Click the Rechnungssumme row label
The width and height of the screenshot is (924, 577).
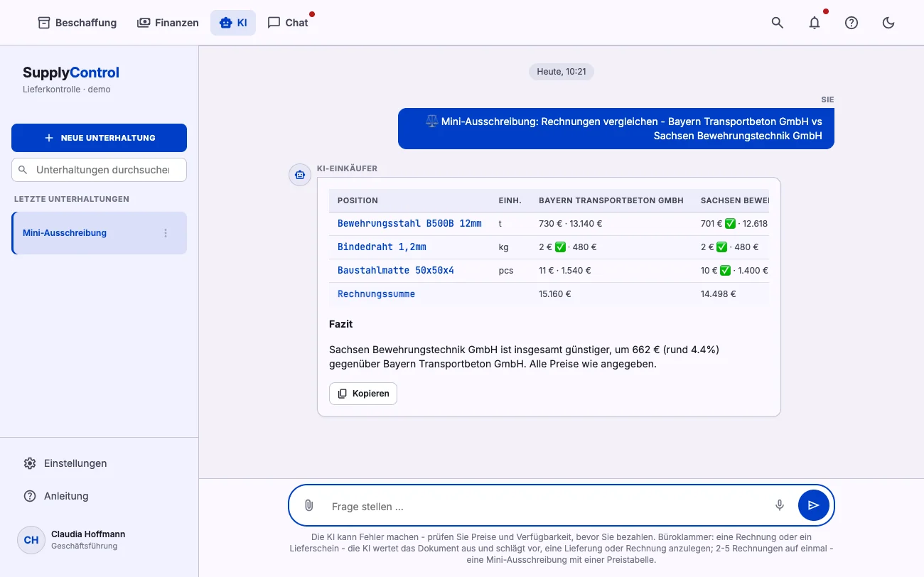coord(376,294)
